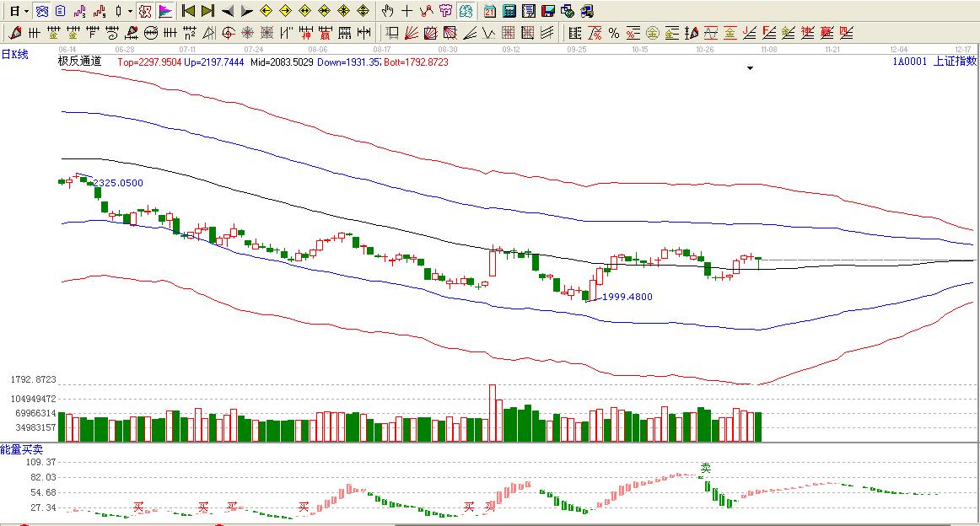980x526 pixels.
Task: Open the calculator tool icon
Action: pyautogui.click(x=510, y=11)
